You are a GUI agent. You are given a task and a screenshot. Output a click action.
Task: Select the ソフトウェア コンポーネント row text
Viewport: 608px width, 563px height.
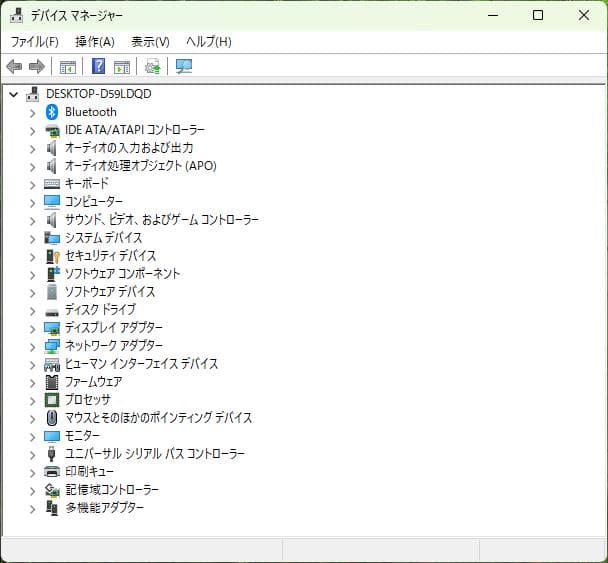pyautogui.click(x=122, y=273)
